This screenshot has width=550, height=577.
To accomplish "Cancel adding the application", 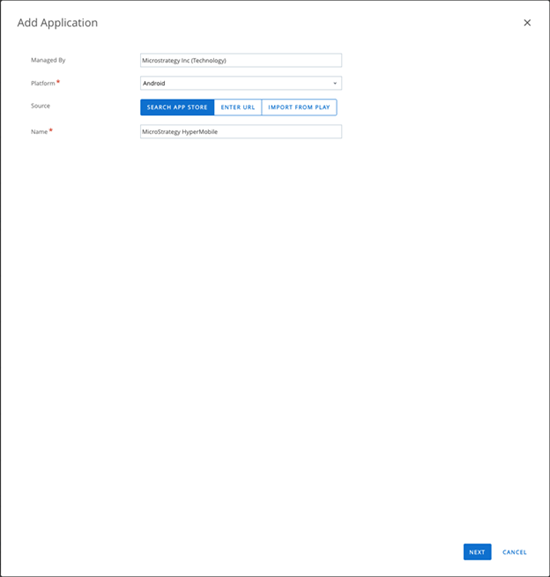I will click(x=514, y=552).
